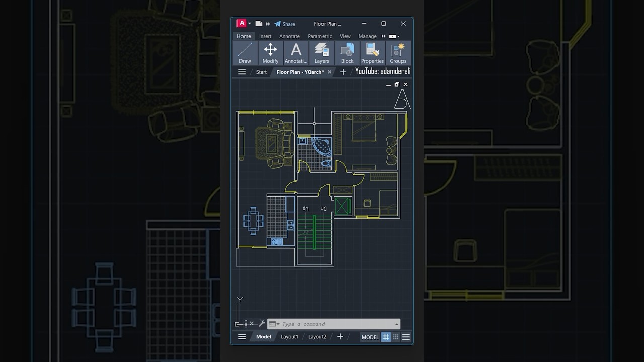644x362 pixels.
Task: Click the New file icon in title bar
Action: point(259,24)
